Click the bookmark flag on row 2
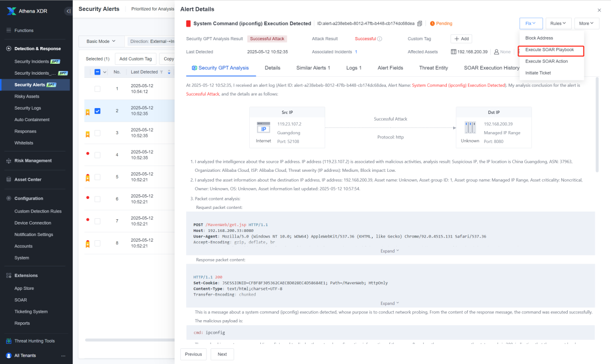 pyautogui.click(x=88, y=112)
